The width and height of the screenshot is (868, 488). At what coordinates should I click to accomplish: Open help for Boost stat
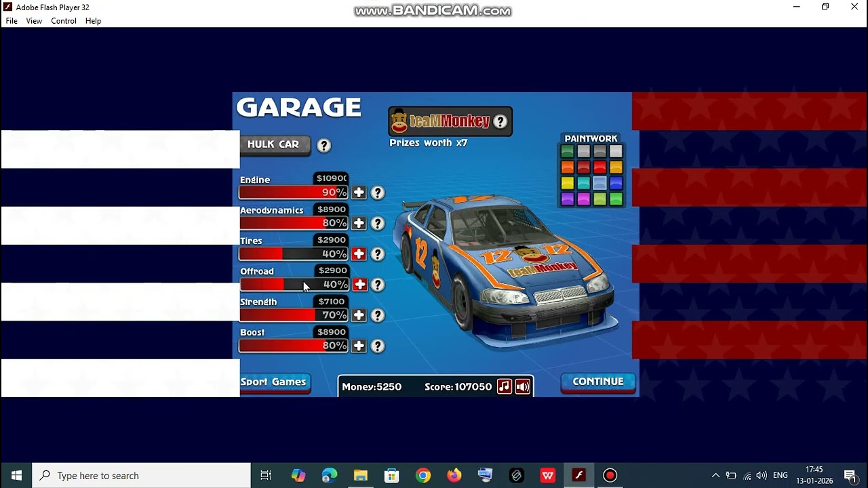(x=378, y=346)
